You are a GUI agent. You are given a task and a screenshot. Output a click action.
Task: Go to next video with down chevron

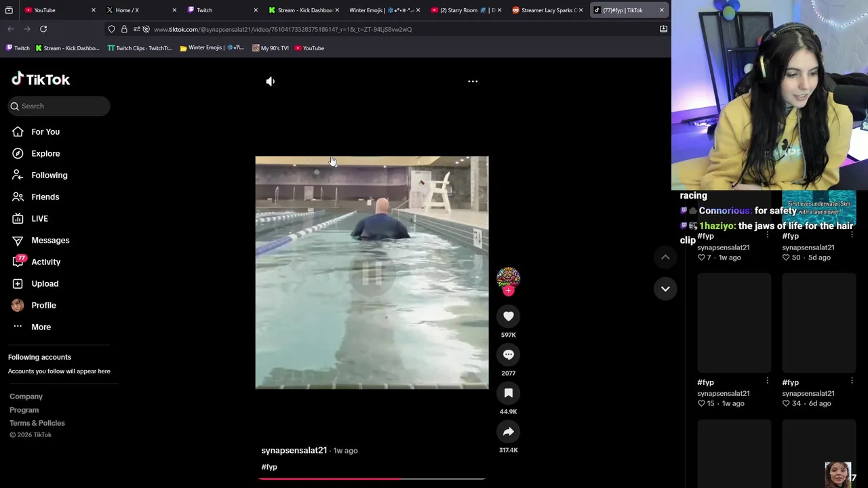665,289
